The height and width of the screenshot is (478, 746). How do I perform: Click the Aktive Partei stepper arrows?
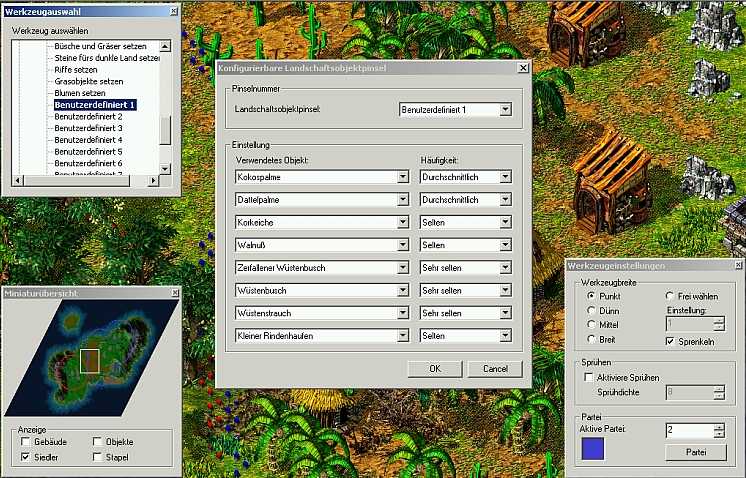(719, 430)
